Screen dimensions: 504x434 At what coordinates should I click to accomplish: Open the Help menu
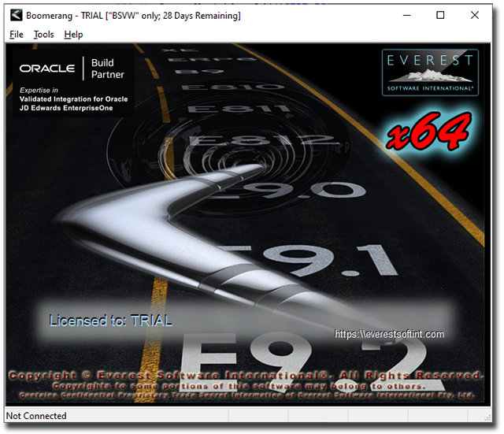(x=73, y=35)
